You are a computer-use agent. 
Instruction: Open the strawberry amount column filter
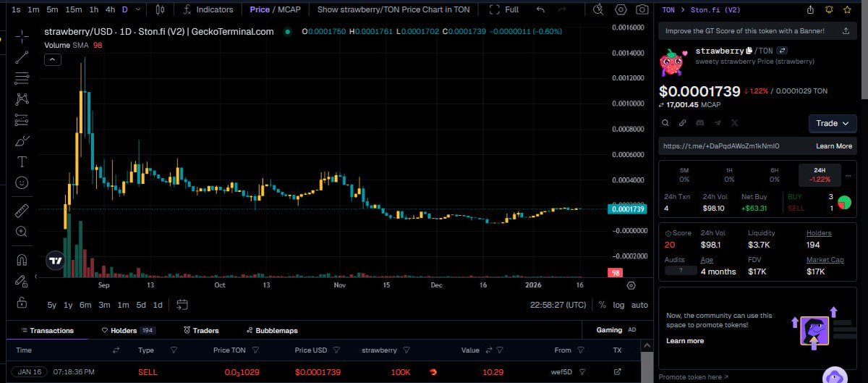point(407,350)
